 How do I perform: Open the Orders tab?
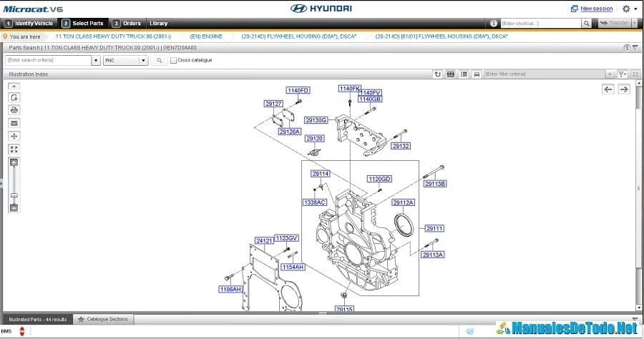[127, 24]
